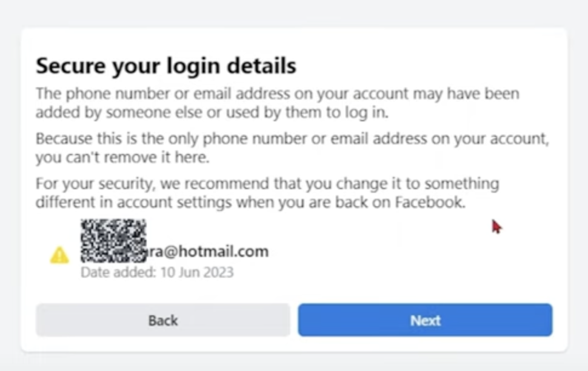
Task: Click the words 'log in' ending the first paragraph
Action: click(364, 112)
